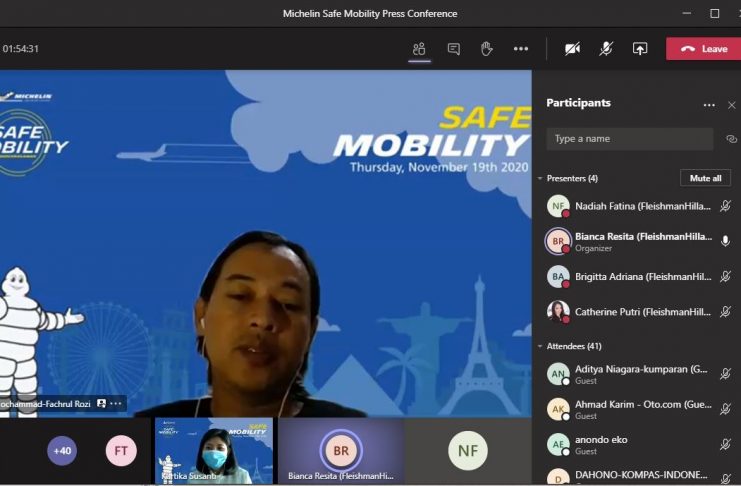Open options next to Mochammad-Fachrul Rozi's name
The image size is (741, 486).
pos(116,403)
